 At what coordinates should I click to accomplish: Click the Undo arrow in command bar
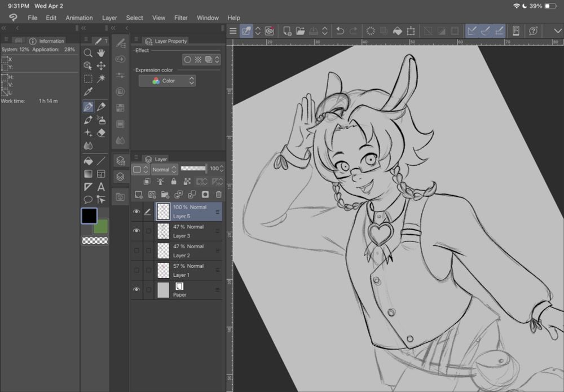[340, 31]
